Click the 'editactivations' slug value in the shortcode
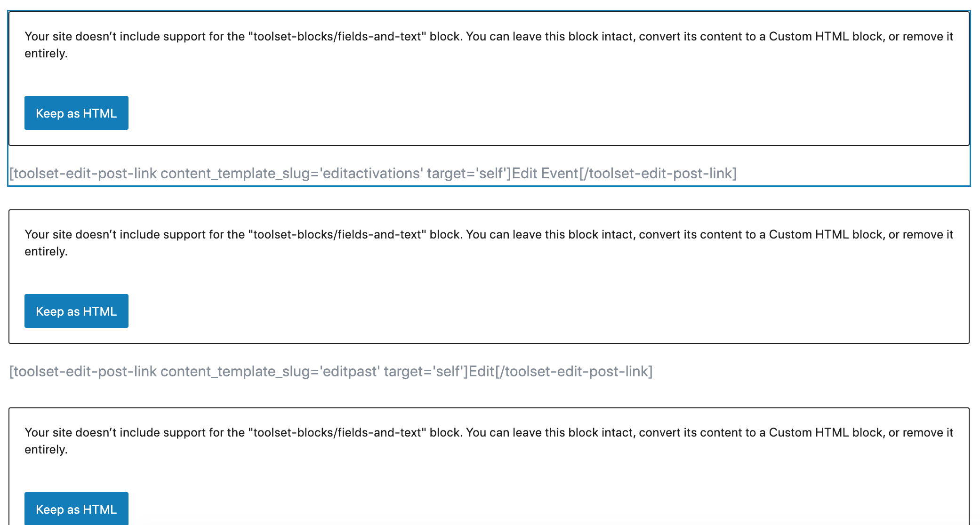980x525 pixels. [x=371, y=174]
